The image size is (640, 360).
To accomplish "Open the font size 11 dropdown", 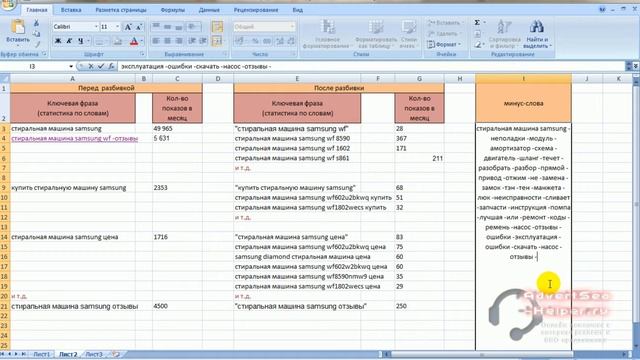I will pyautogui.click(x=118, y=27).
